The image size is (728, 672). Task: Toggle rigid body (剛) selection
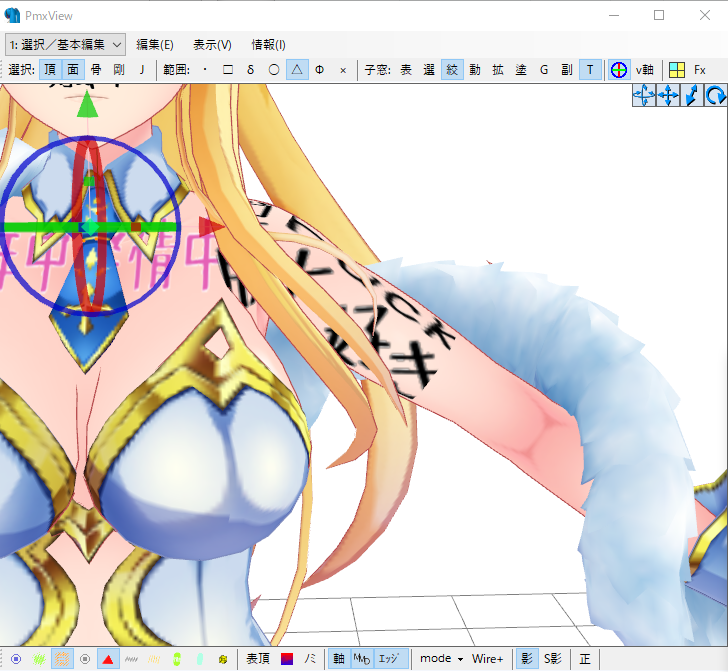point(119,70)
